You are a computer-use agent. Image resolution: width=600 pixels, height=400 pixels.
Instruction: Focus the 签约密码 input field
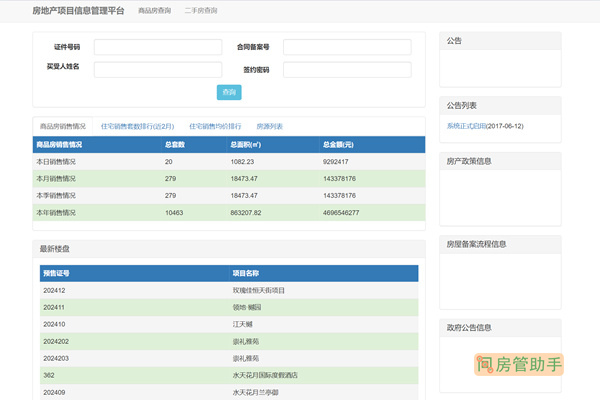point(347,70)
